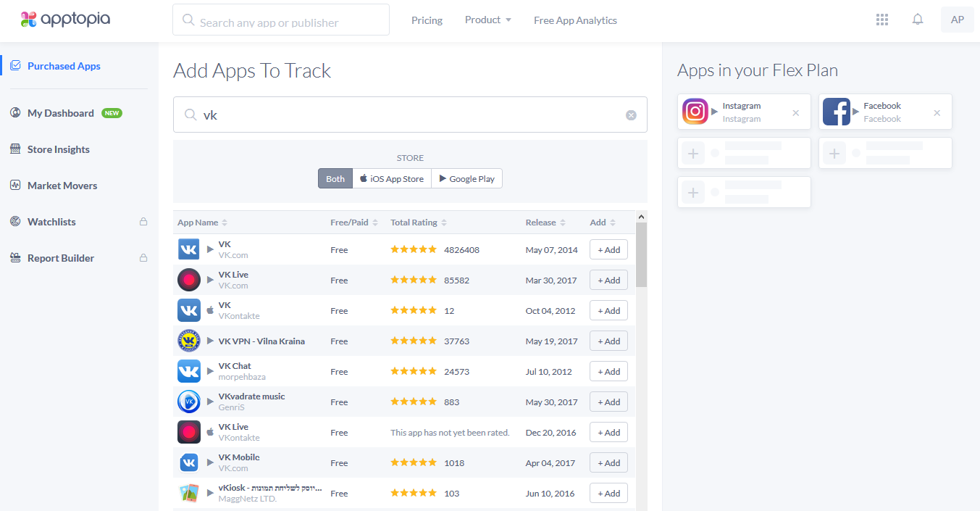Select My Dashboard in the sidebar

[x=61, y=113]
